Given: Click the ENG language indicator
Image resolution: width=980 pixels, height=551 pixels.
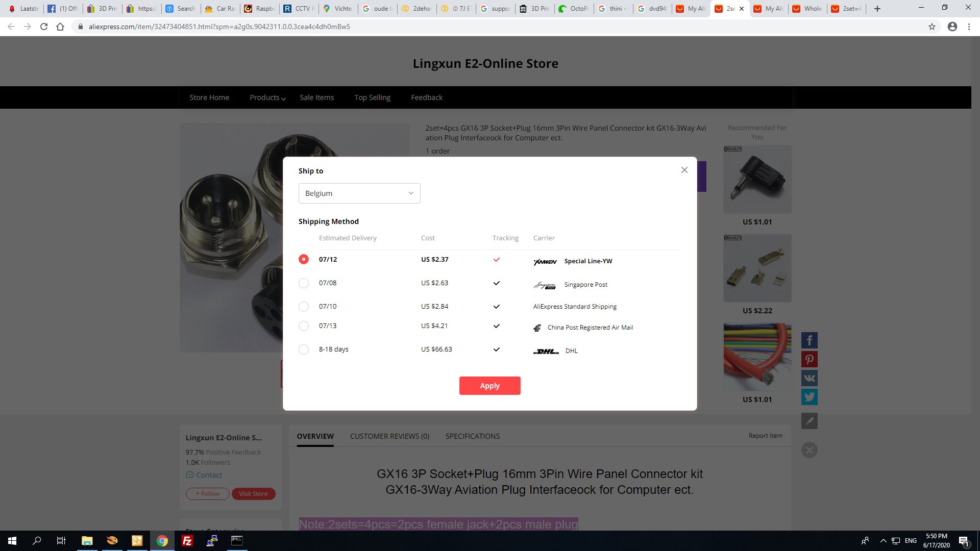Looking at the screenshot, I should (x=911, y=541).
